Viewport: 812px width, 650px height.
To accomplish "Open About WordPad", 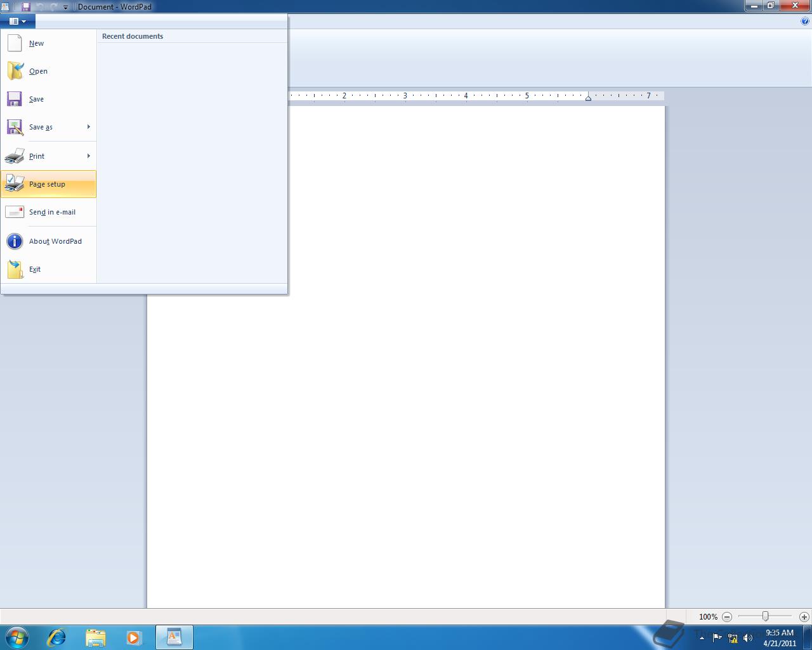I will coord(48,241).
